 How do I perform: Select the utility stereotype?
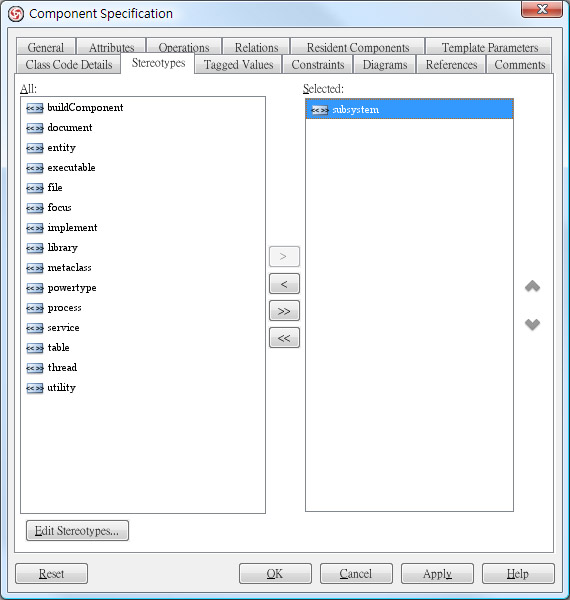click(x=61, y=388)
